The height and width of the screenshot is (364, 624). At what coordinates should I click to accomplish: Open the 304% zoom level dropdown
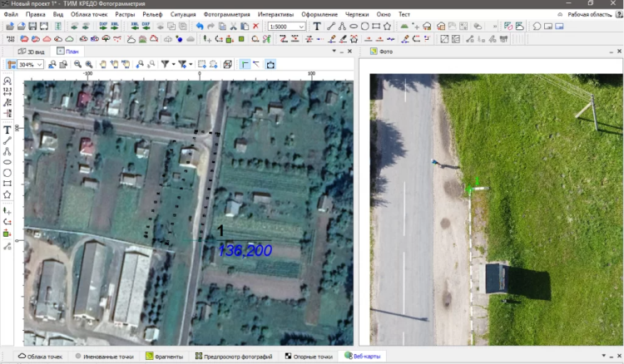pos(41,64)
